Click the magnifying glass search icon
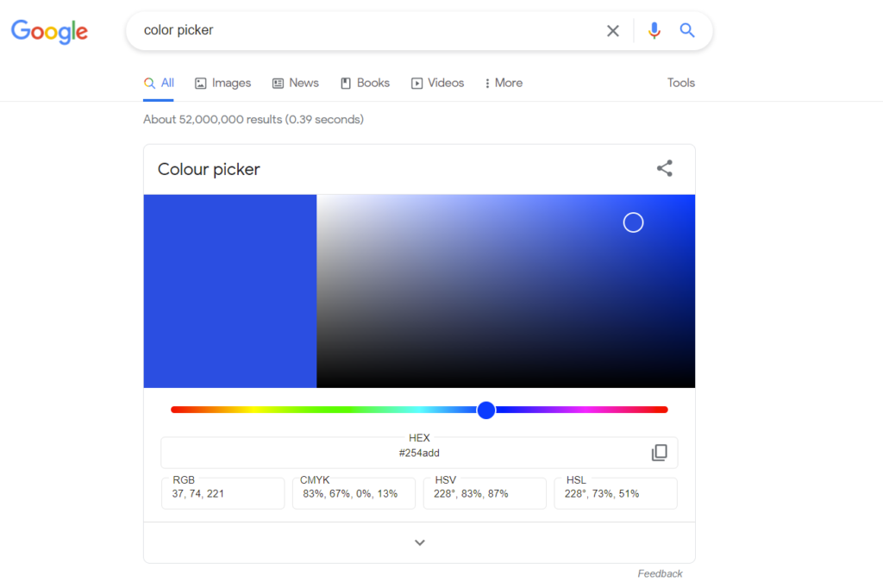The image size is (883, 588). (x=686, y=30)
